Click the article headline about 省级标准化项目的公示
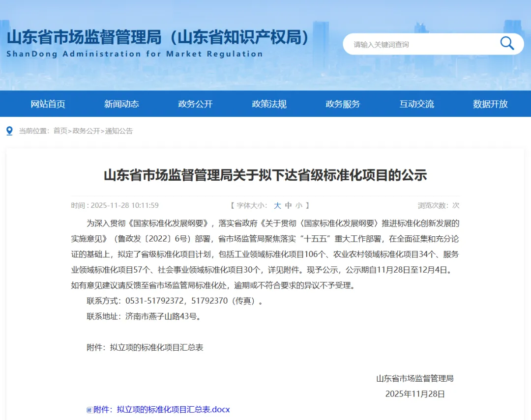531x420 pixels. coord(265,175)
